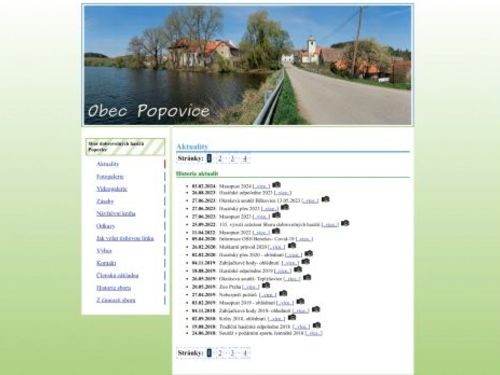Screen dimensions: 500x375
Task: Open photo icon for Masopust 2019 ohlédnutí
Action: pos(300,301)
